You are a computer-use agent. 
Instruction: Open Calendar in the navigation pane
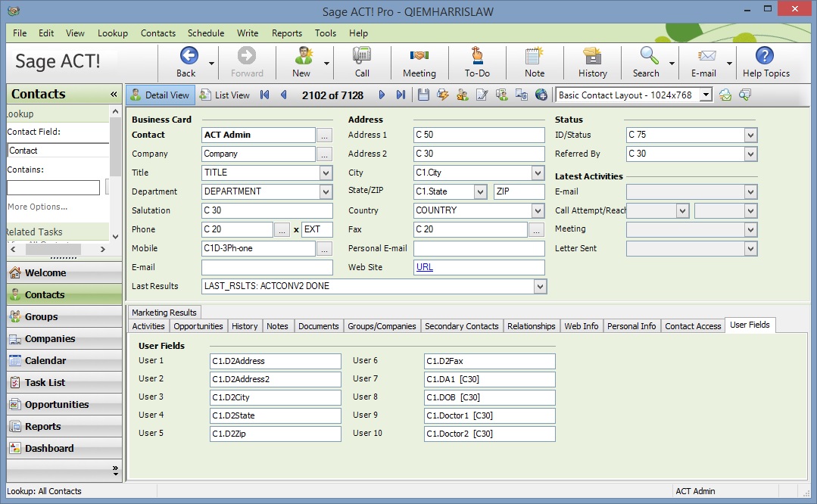(x=64, y=360)
